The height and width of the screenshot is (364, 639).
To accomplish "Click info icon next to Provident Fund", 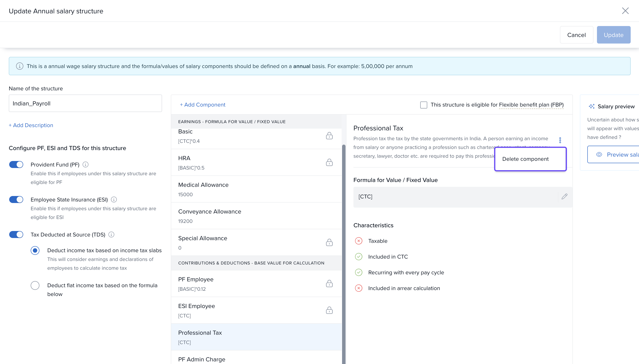I will tap(85, 164).
